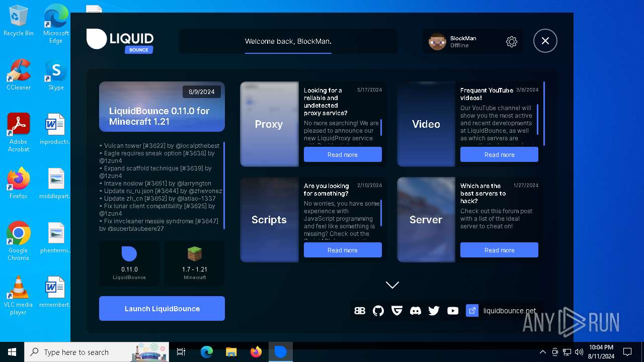Open Adobe Acrobat desktop shortcut
The image size is (644, 362).
tap(19, 132)
